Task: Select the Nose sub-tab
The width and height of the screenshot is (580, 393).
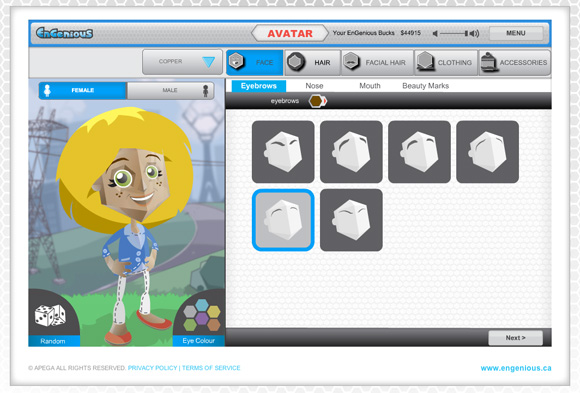Action: point(314,86)
